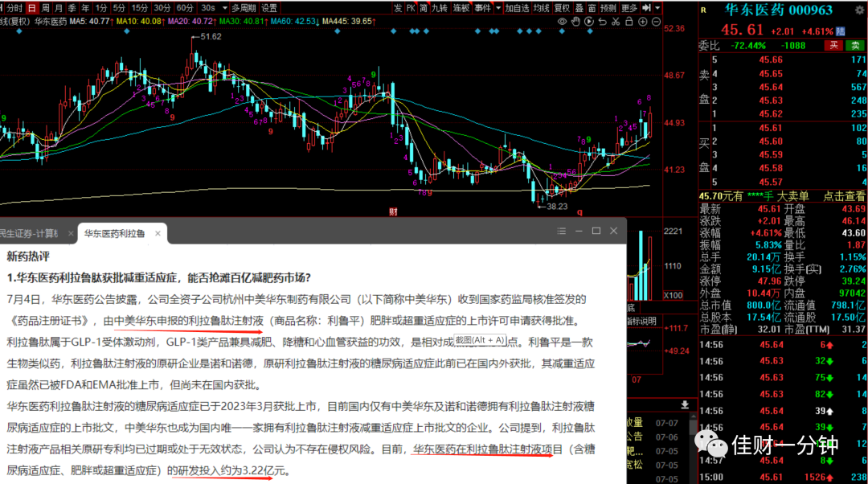Viewport: 868px width, 484px height.
Task: Choose the 30s period button
Action: 208,8
